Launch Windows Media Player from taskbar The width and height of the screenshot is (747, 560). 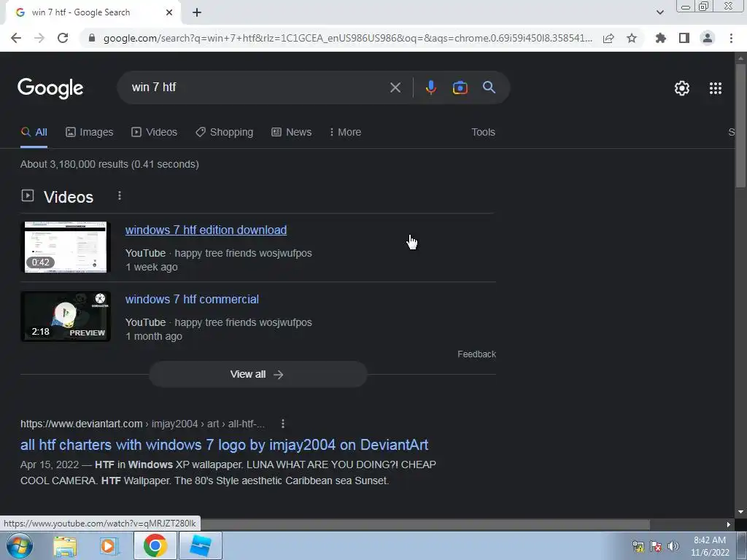tap(109, 545)
